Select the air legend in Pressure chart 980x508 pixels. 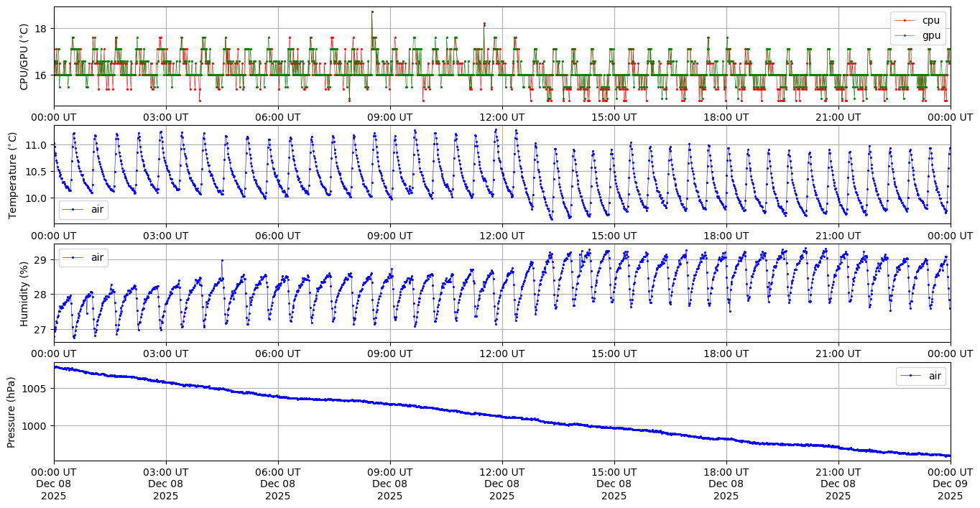coord(935,376)
